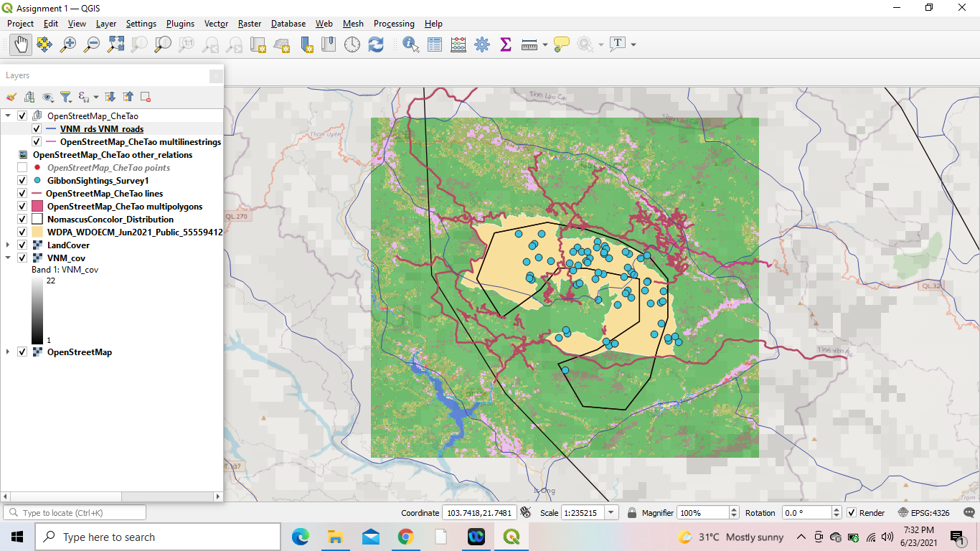The width and height of the screenshot is (980, 551).
Task: Open a New Map View
Action: pyautogui.click(x=258, y=44)
